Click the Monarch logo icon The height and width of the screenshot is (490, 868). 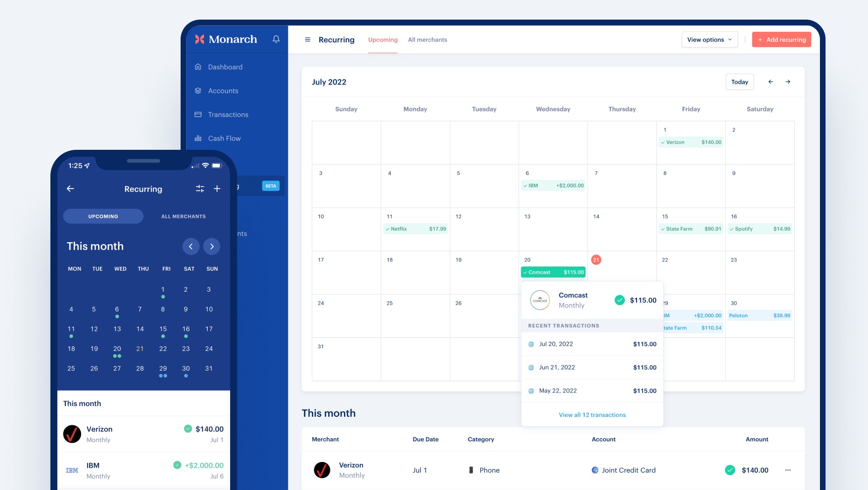(x=200, y=39)
